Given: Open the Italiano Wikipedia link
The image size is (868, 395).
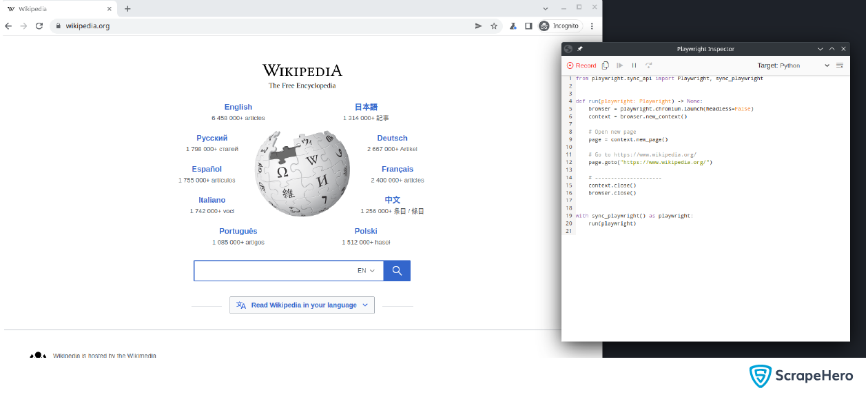Looking at the screenshot, I should [212, 200].
